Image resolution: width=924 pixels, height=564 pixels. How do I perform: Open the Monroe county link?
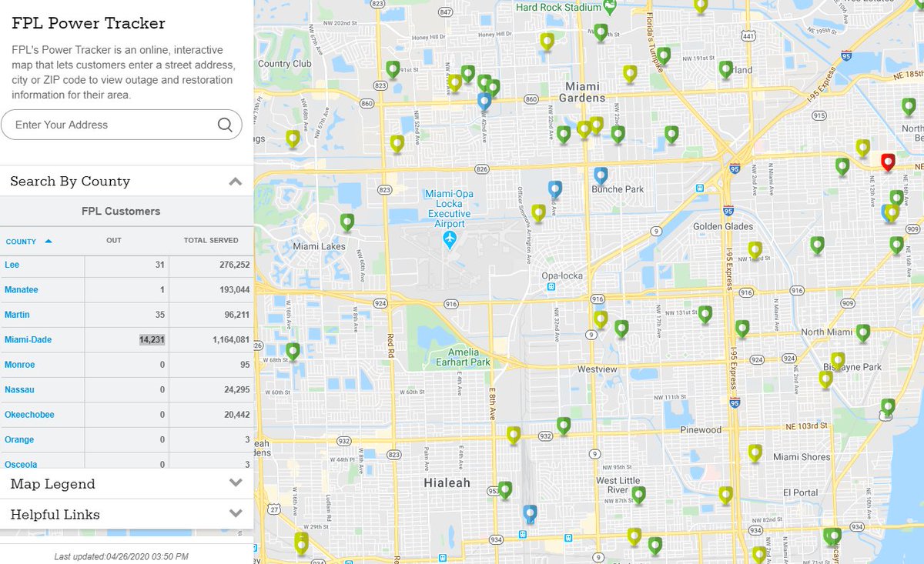click(19, 365)
